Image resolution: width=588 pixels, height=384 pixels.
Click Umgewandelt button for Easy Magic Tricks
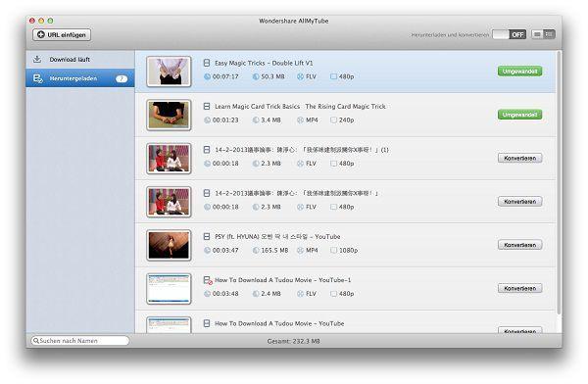coord(519,72)
